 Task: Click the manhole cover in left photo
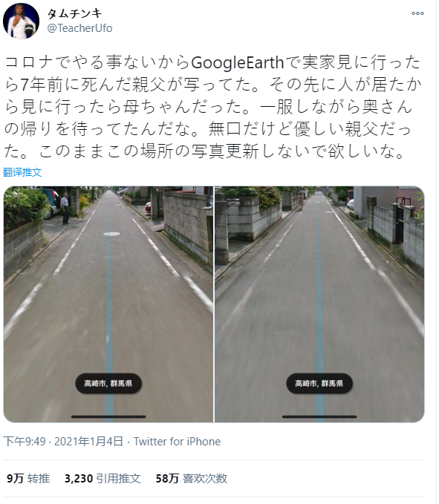[111, 234]
